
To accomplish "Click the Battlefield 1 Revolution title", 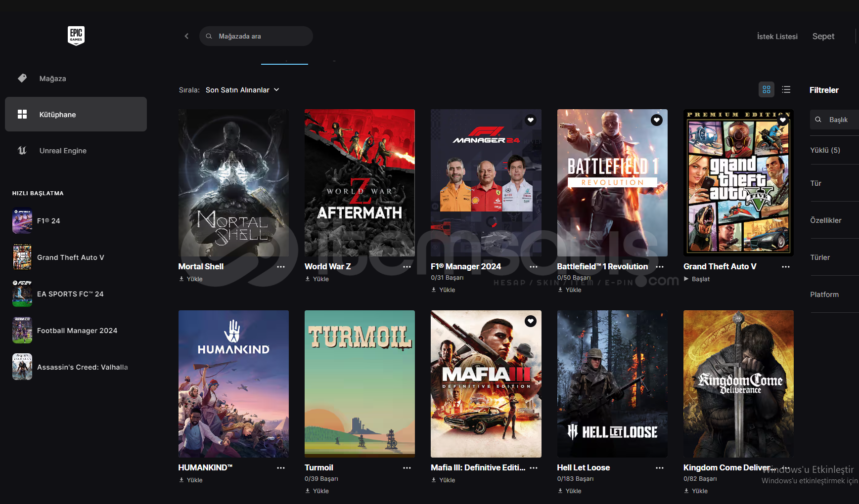I will click(602, 266).
